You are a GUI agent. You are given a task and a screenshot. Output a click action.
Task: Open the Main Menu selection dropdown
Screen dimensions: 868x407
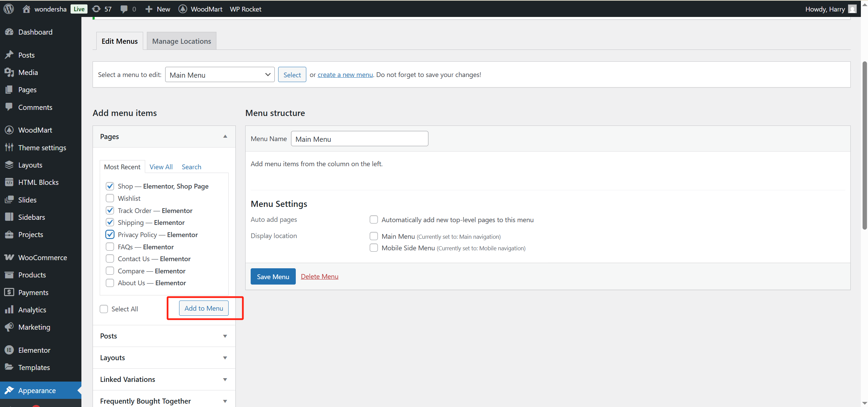coord(220,75)
